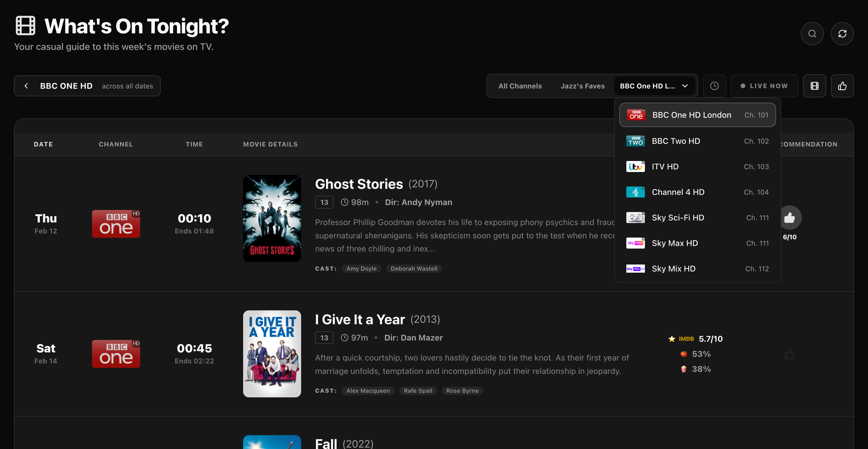Image resolution: width=868 pixels, height=449 pixels.
Task: Open the Jazz's Faves tab
Action: click(583, 86)
